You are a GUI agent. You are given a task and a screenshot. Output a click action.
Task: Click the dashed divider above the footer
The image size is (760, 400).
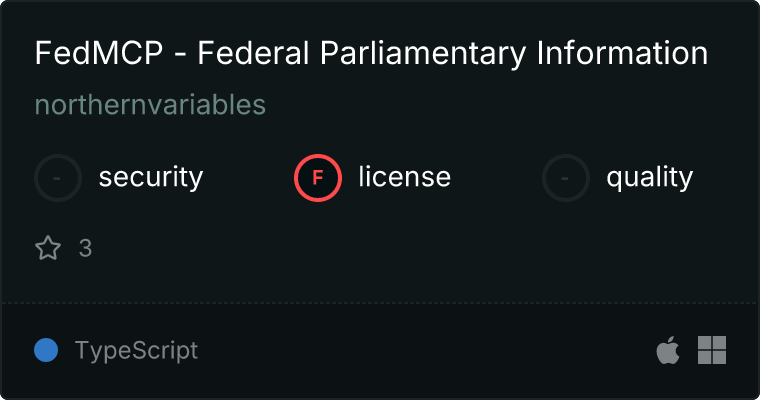(380, 302)
